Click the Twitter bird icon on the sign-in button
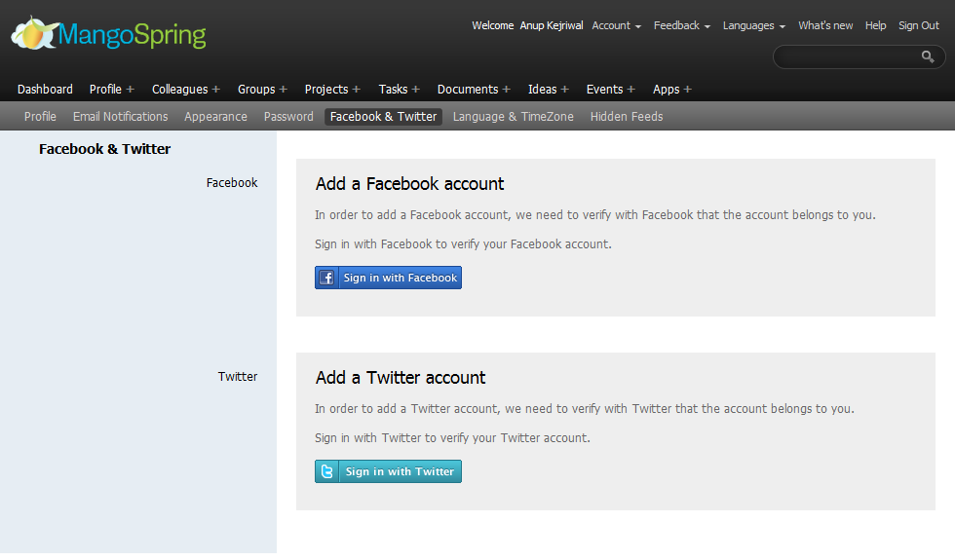Image resolution: width=955 pixels, height=560 pixels. (327, 471)
